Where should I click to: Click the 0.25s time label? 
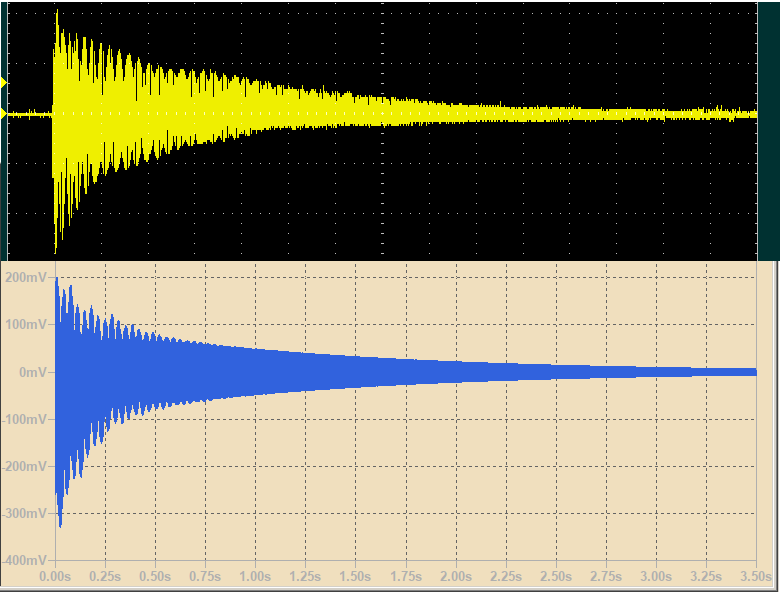[x=105, y=577]
